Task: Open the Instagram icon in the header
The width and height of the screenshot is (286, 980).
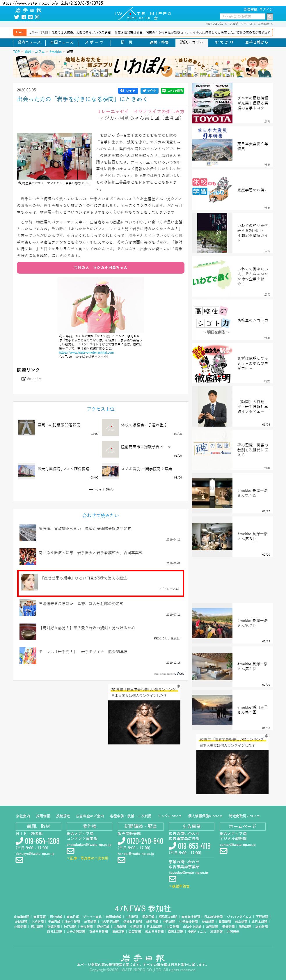Action: [x=37, y=17]
